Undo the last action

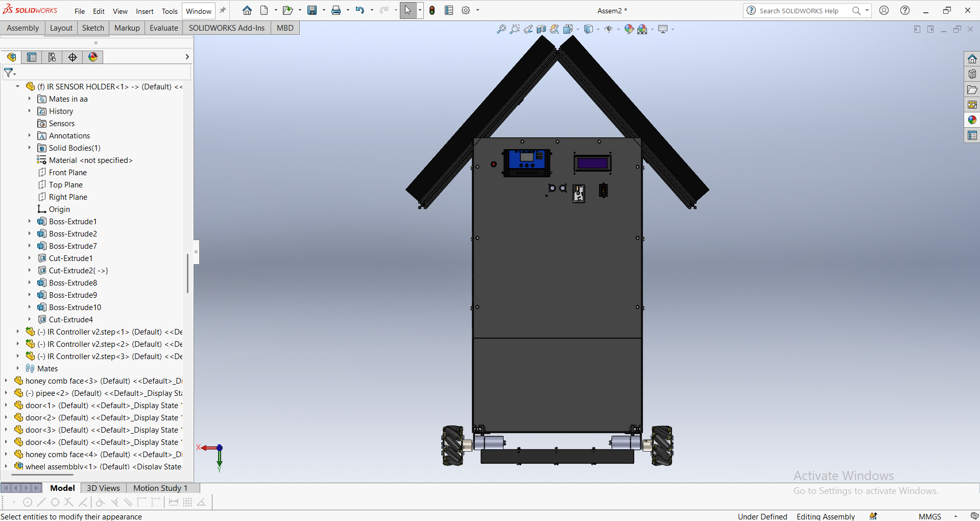click(360, 10)
